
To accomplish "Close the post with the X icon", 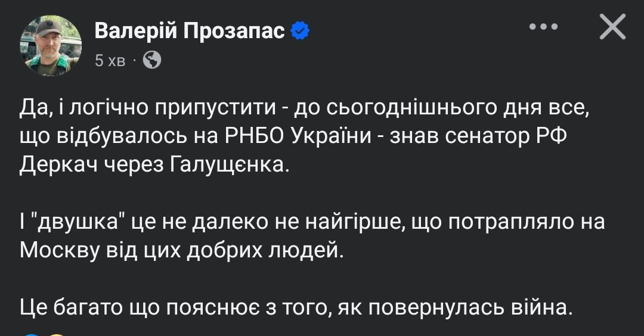I will (x=612, y=27).
